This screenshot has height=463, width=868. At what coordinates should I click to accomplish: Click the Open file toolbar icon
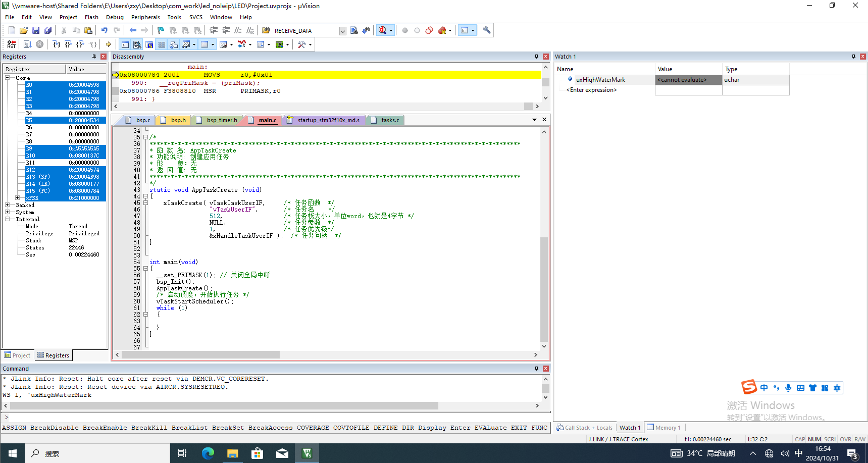[24, 30]
